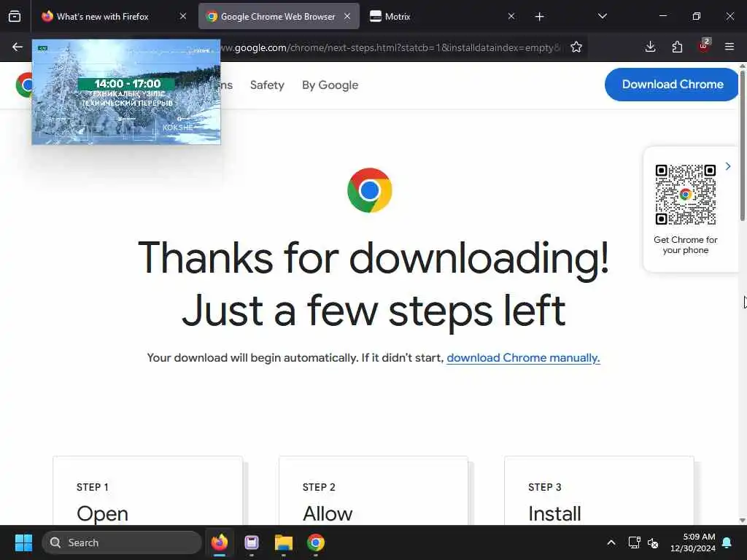This screenshot has height=560, width=747.
Task: Open the Safety navigation item
Action: (x=267, y=85)
